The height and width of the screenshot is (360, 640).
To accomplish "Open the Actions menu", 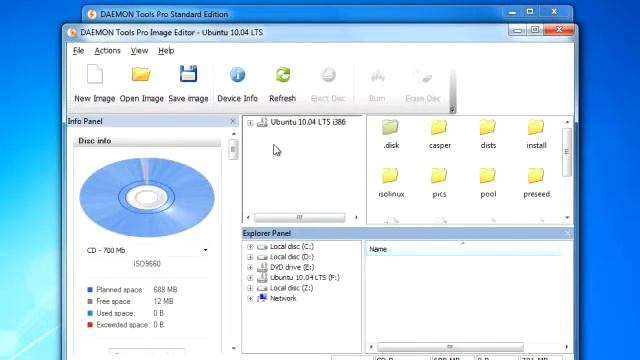I will [x=107, y=51].
